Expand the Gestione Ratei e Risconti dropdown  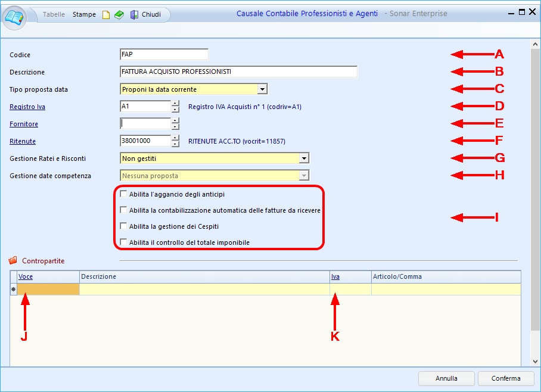pos(304,158)
